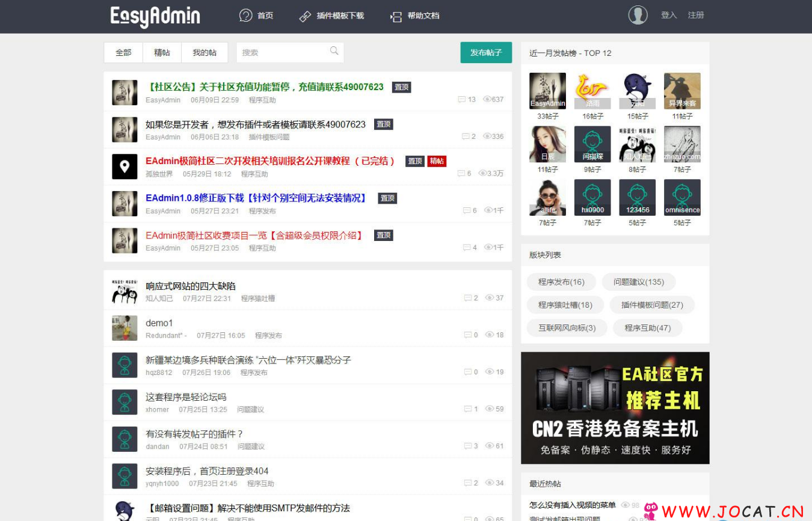Open 日辰 avatar in ranking
The width and height of the screenshot is (812, 521).
coord(547,144)
